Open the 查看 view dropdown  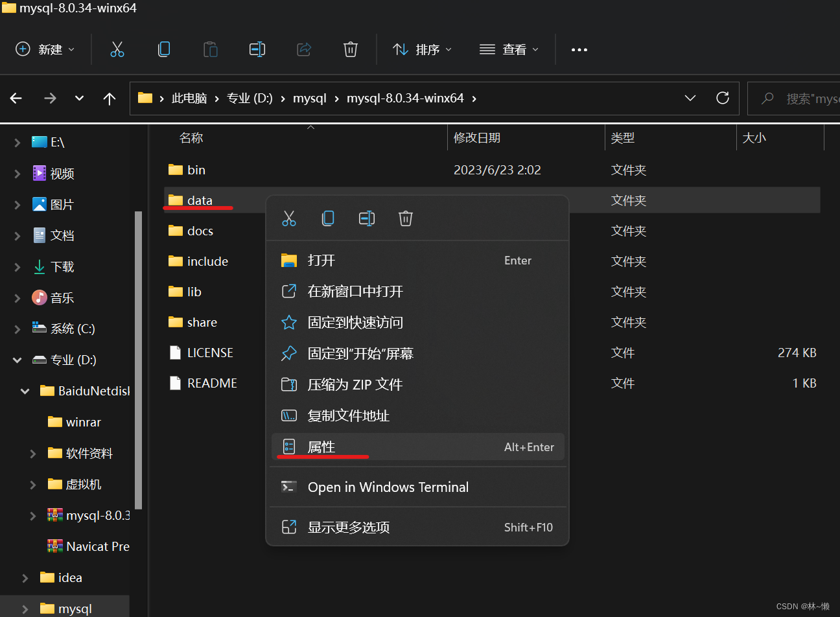509,50
